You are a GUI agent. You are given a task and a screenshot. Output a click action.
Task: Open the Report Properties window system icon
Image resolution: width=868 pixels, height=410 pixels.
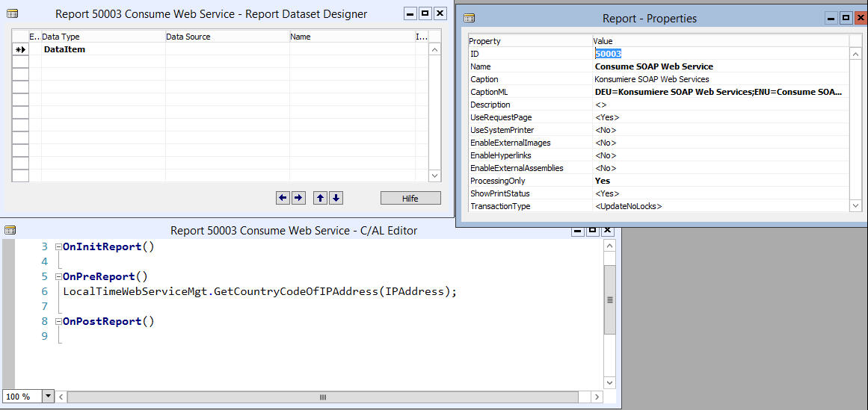tap(470, 18)
